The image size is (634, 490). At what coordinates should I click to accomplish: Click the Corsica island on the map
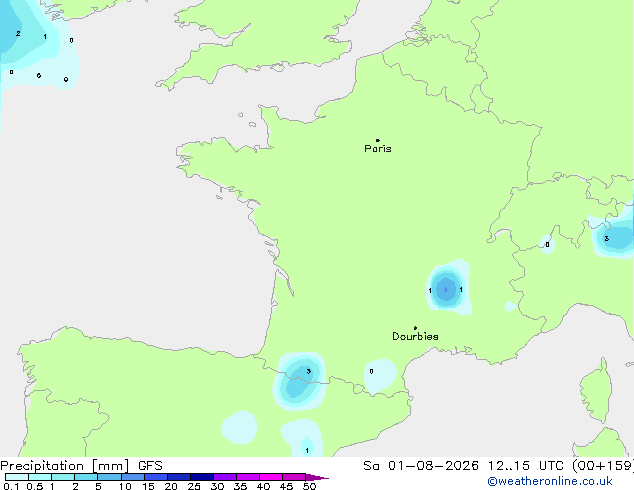coord(597,389)
